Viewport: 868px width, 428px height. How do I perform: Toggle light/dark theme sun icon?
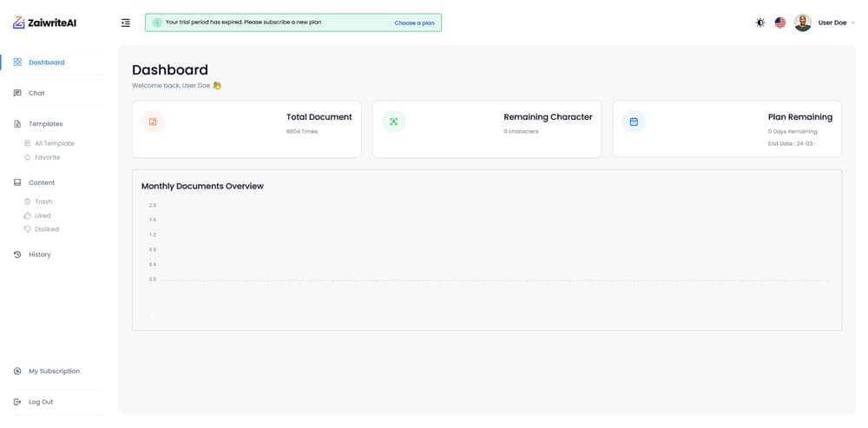tap(760, 23)
